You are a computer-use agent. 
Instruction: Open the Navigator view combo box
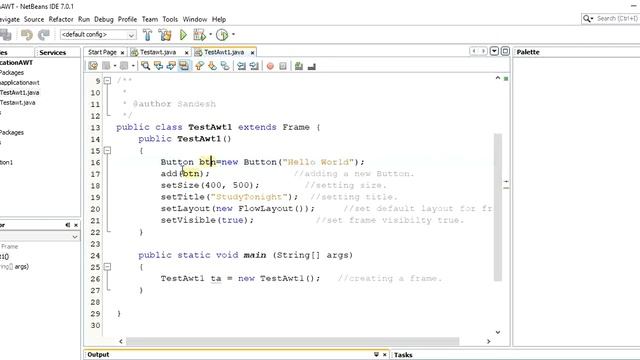(x=40, y=237)
